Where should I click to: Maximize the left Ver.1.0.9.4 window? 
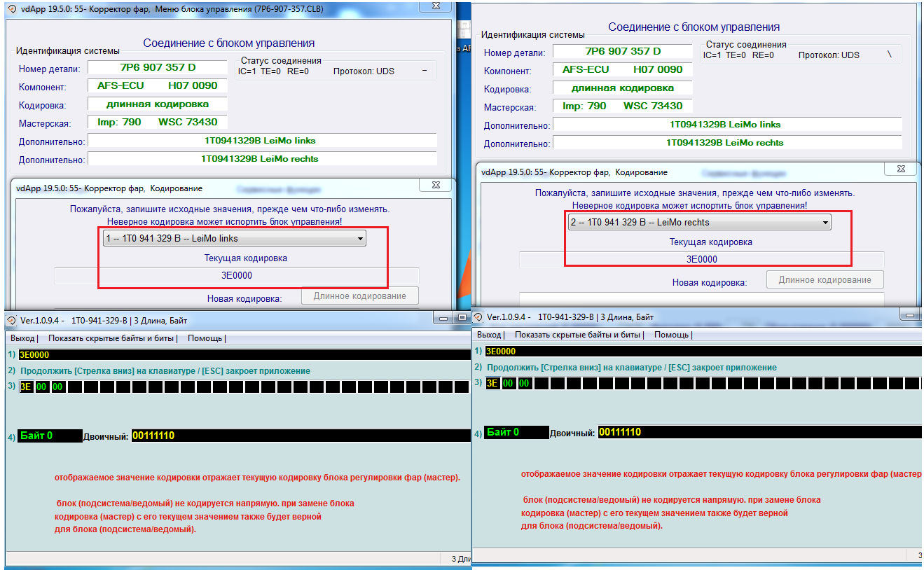pos(463,318)
